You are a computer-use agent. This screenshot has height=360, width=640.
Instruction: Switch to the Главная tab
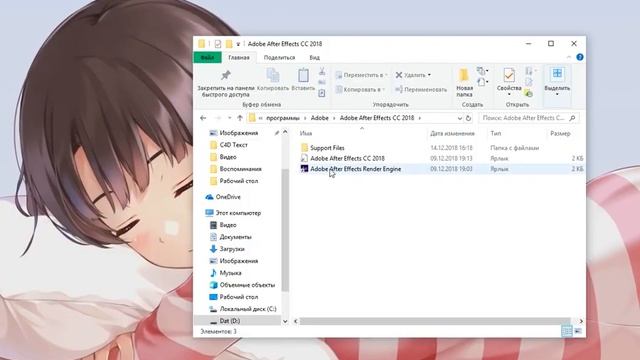pos(239,58)
